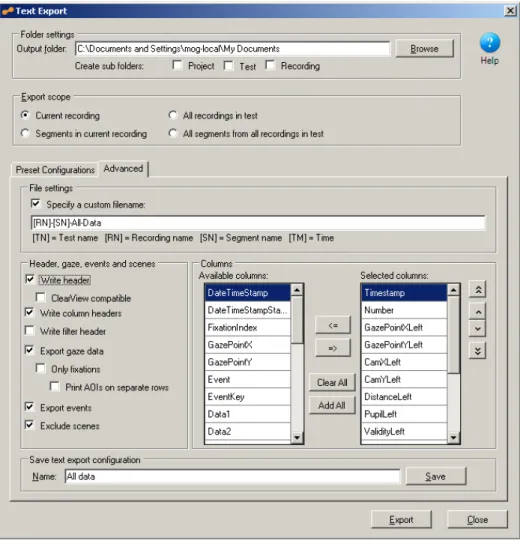Tick the Recording sub folder checkbox
Screen dimensions: 520x544
click(x=270, y=65)
